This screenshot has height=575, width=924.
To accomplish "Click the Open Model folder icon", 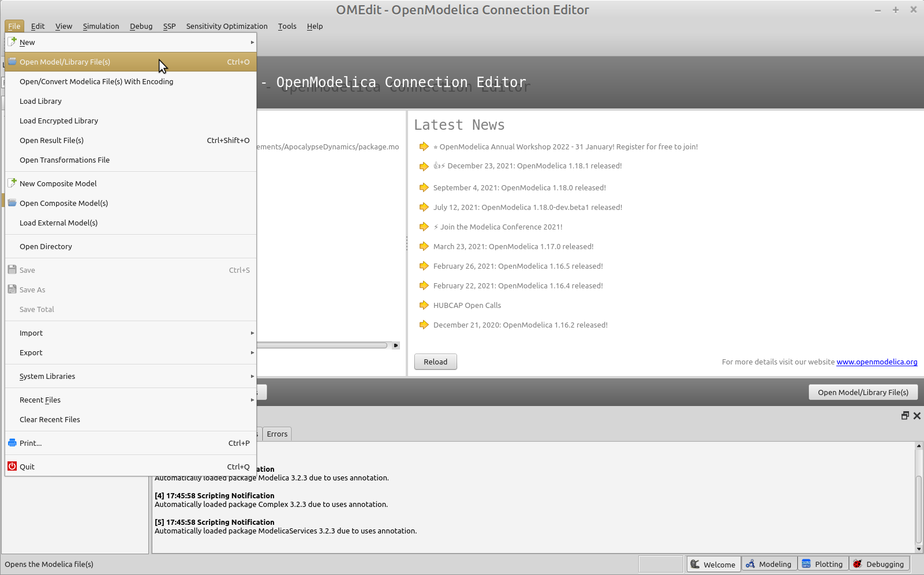I will coord(12,61).
